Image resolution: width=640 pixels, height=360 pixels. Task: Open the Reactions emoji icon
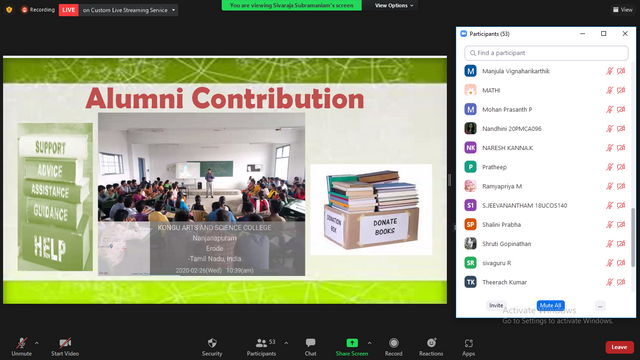tap(431, 343)
